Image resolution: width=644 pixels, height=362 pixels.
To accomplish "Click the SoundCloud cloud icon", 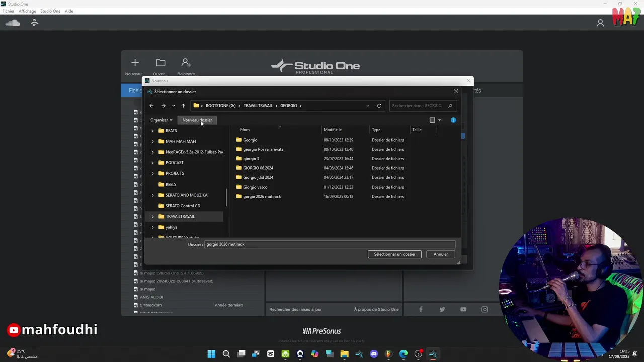I will pos(13,23).
